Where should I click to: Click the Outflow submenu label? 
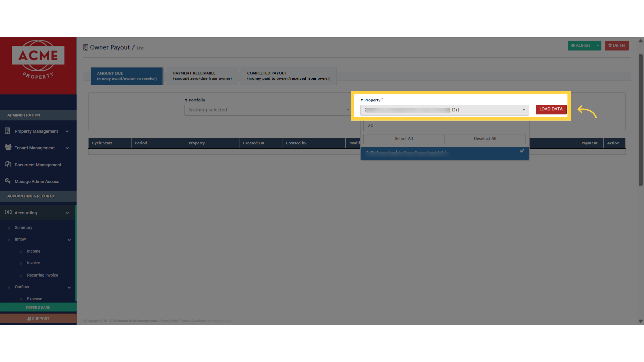click(x=22, y=287)
